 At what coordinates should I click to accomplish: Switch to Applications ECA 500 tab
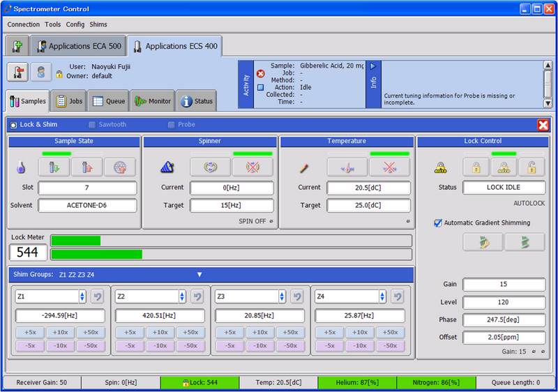click(78, 46)
